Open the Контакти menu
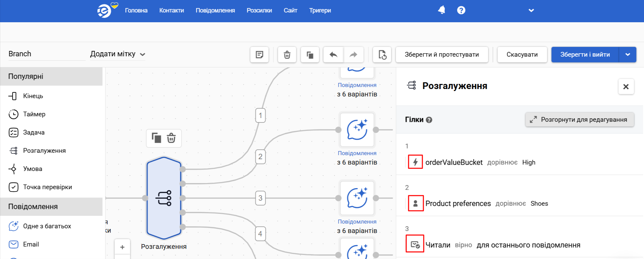Screen dimensions: 644x259 tap(171, 10)
